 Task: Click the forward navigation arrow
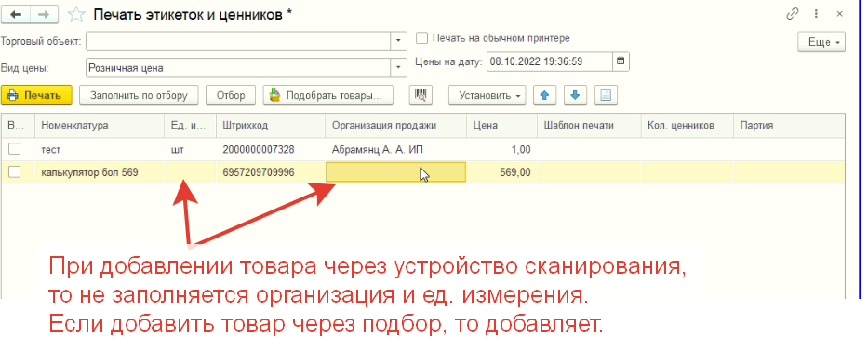pyautogui.click(x=46, y=15)
